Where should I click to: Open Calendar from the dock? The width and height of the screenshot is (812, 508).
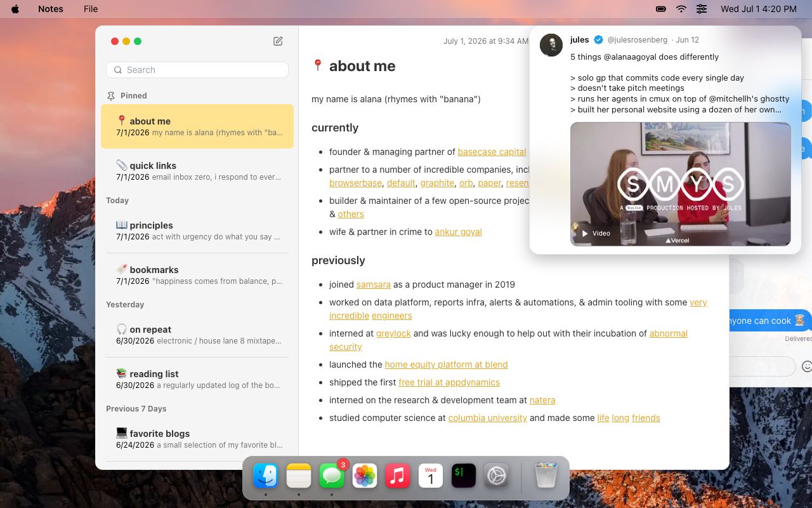click(431, 476)
